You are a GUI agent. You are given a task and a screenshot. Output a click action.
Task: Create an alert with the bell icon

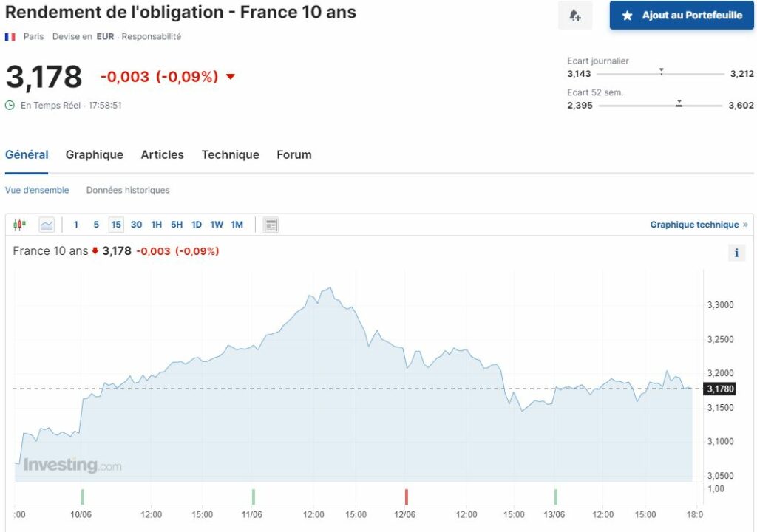coord(575,16)
